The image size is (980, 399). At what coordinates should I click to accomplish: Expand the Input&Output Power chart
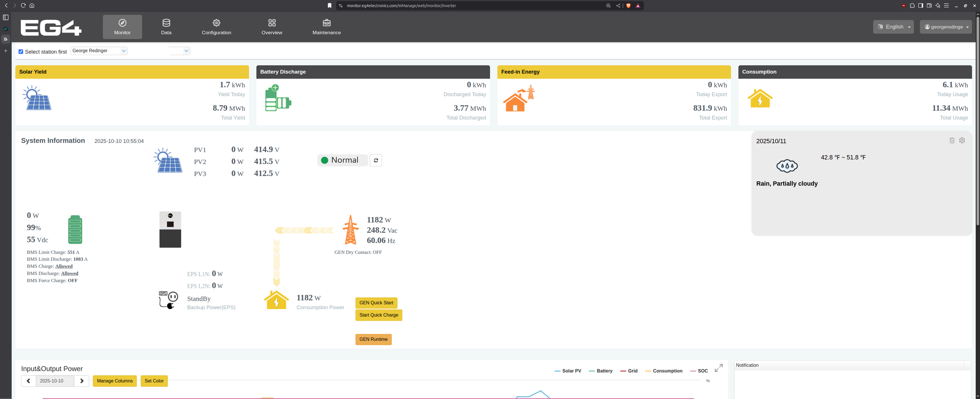[x=718, y=368]
